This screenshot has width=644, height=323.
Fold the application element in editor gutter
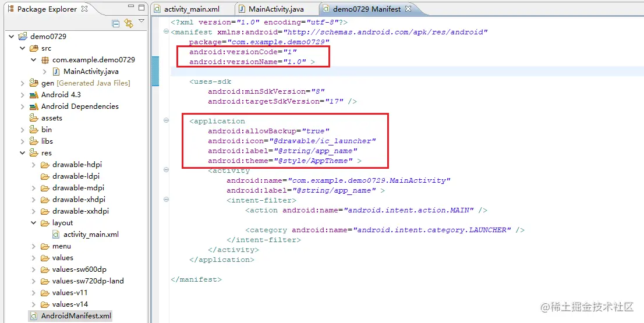167,120
